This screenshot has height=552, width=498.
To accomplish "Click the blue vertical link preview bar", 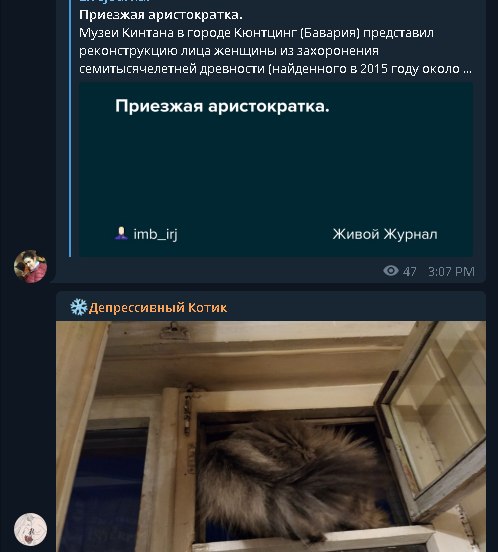I will (70, 128).
